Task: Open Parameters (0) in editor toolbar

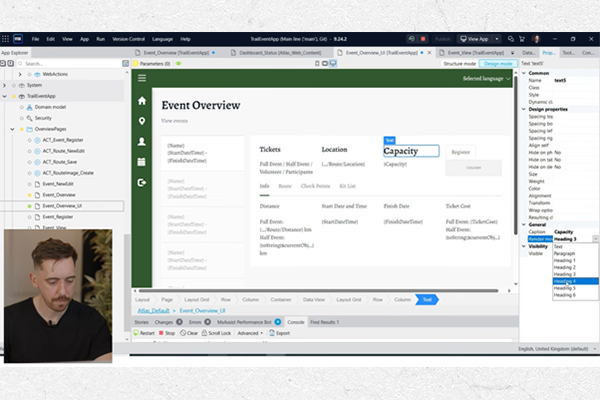Action: tap(152, 64)
